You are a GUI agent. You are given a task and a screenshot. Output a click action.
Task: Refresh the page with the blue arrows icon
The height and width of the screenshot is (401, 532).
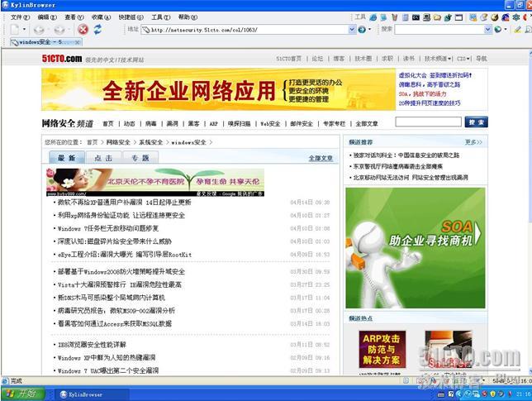(97, 30)
